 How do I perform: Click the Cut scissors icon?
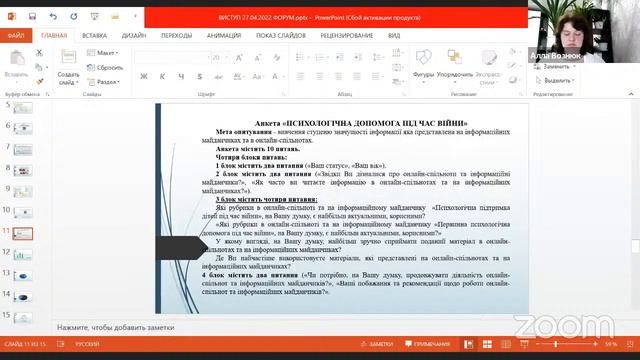(39, 52)
